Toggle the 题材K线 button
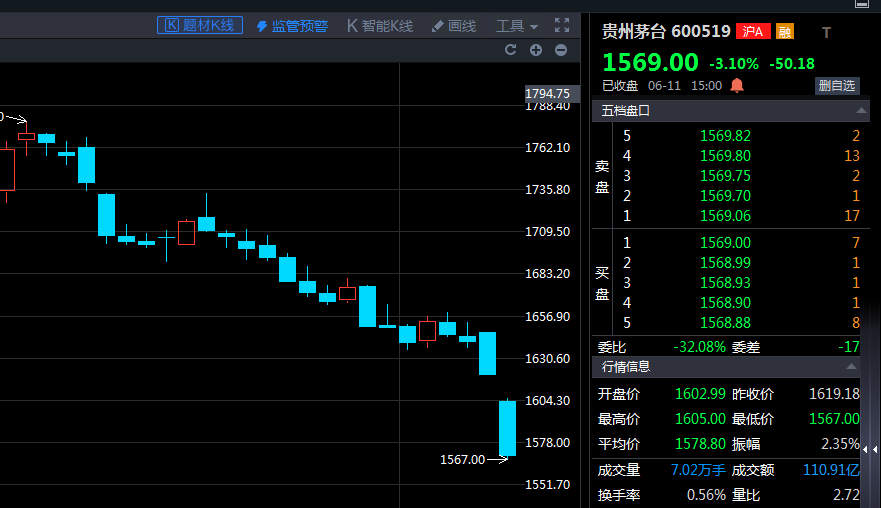The height and width of the screenshot is (508, 881). [x=200, y=25]
